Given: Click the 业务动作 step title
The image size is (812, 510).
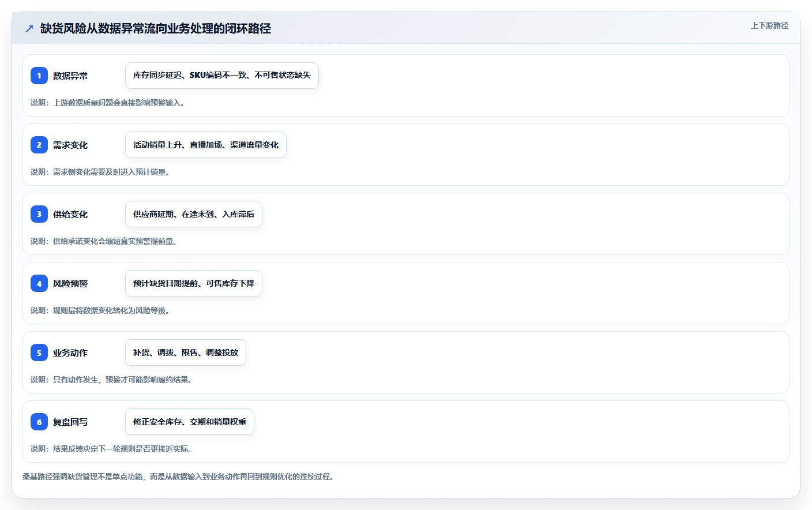Looking at the screenshot, I should tap(70, 352).
